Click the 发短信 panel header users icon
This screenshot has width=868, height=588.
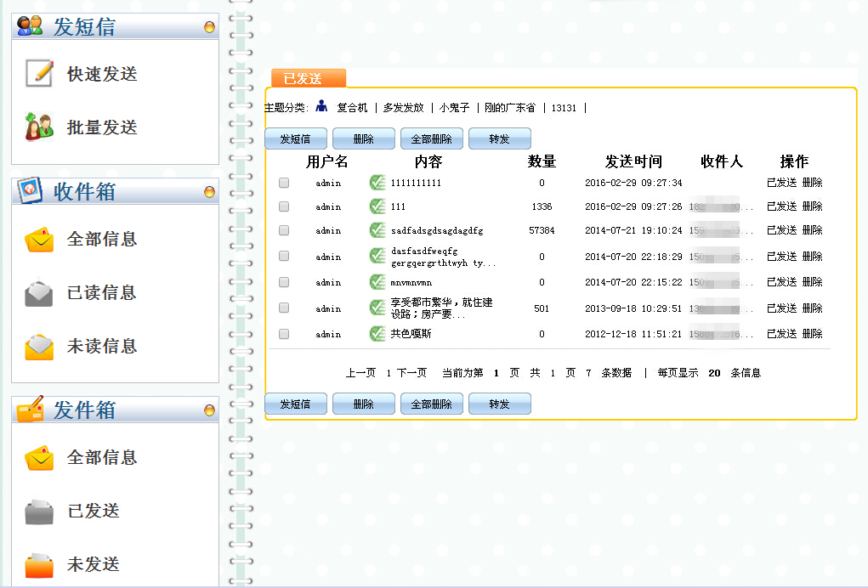pyautogui.click(x=30, y=26)
